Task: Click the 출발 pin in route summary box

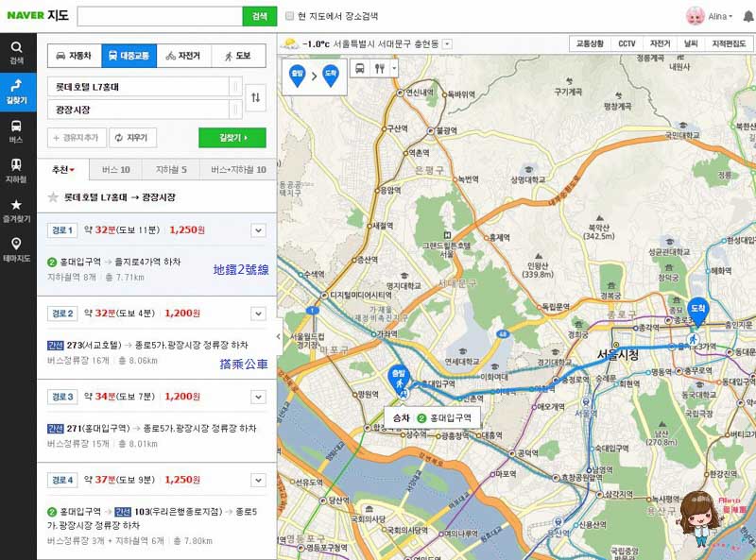Action: point(297,76)
